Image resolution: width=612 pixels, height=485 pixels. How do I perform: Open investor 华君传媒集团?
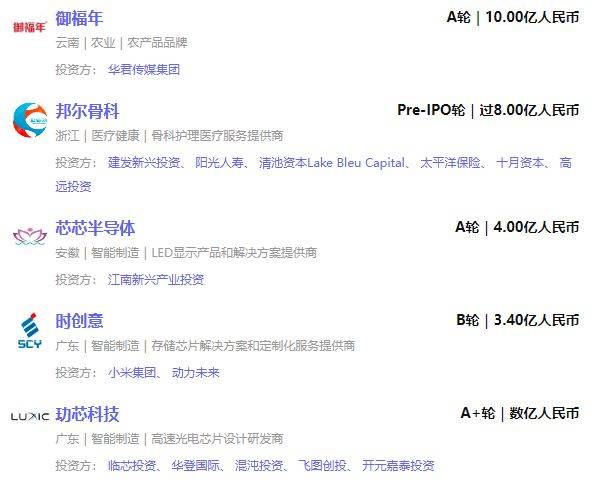[x=144, y=70]
